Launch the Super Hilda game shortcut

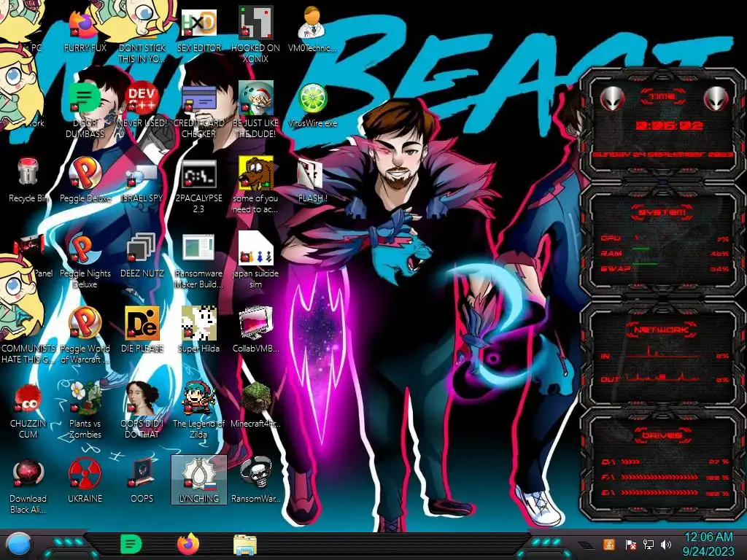(x=198, y=330)
